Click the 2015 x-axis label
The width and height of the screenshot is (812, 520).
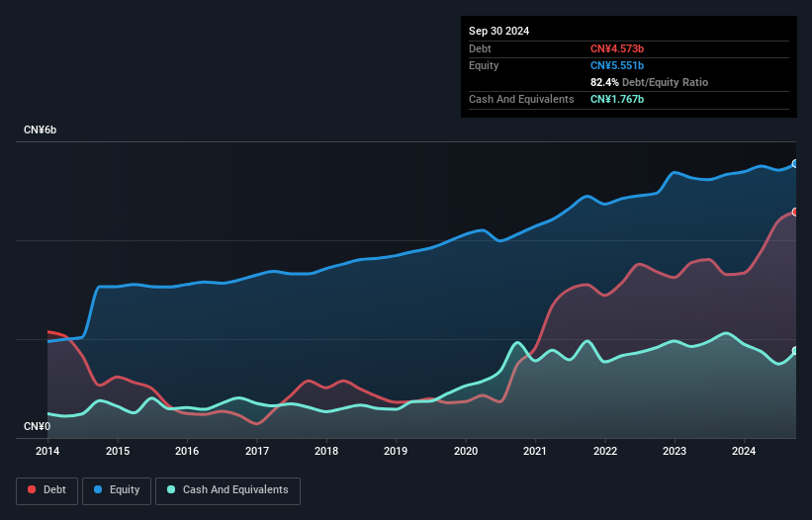click(118, 451)
